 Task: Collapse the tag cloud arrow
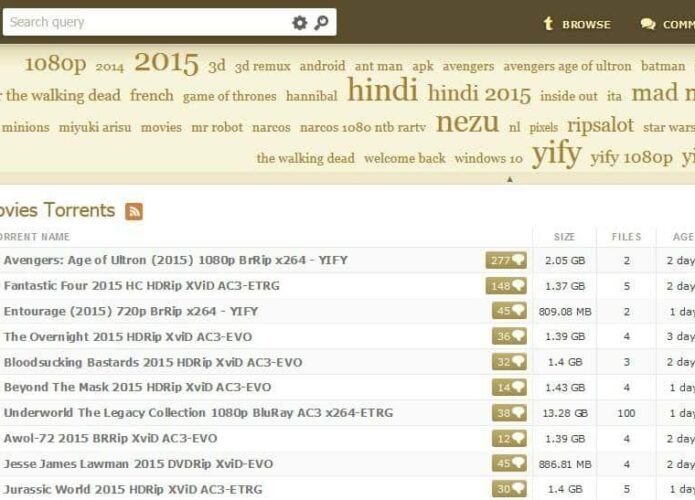pos(510,180)
